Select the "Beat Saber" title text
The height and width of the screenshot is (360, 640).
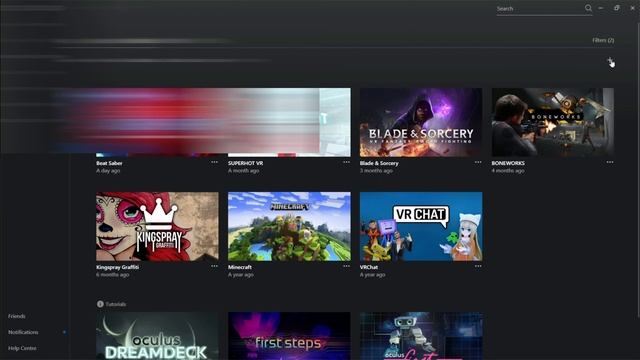(109, 163)
